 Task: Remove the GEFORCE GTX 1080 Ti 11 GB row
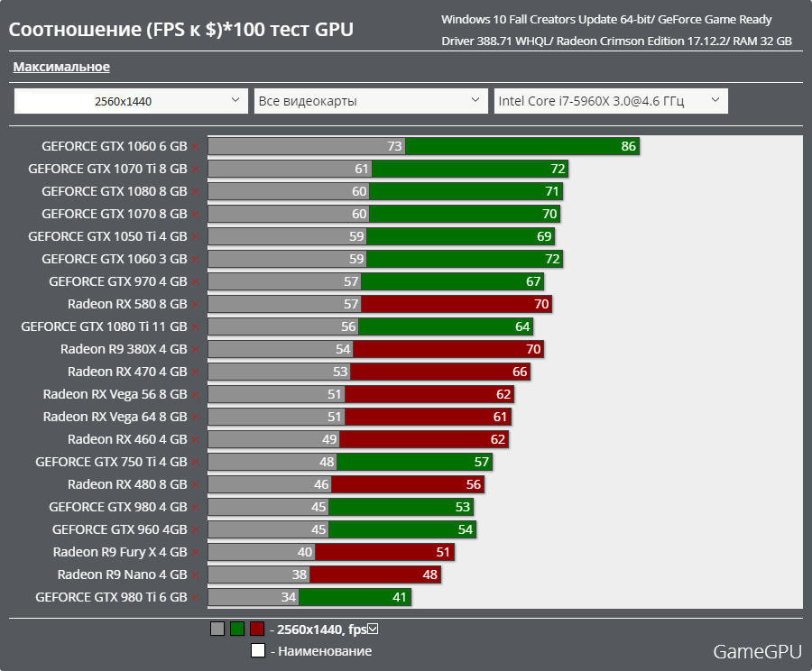(195, 327)
